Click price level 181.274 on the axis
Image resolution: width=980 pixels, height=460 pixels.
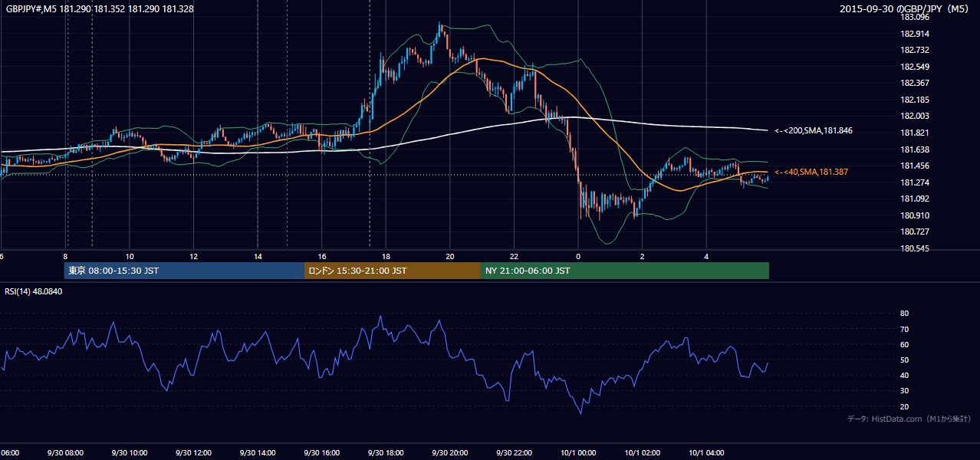914,182
